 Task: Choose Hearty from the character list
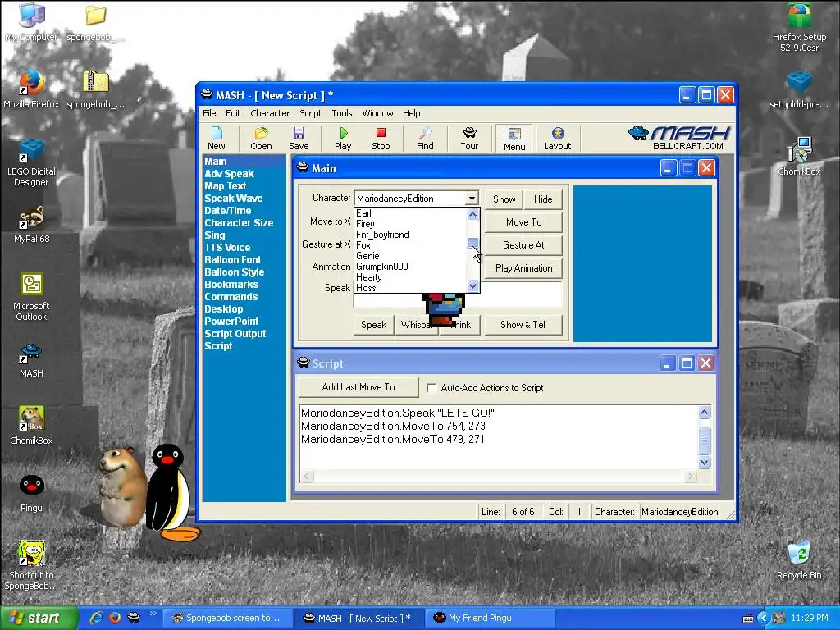tap(410, 277)
